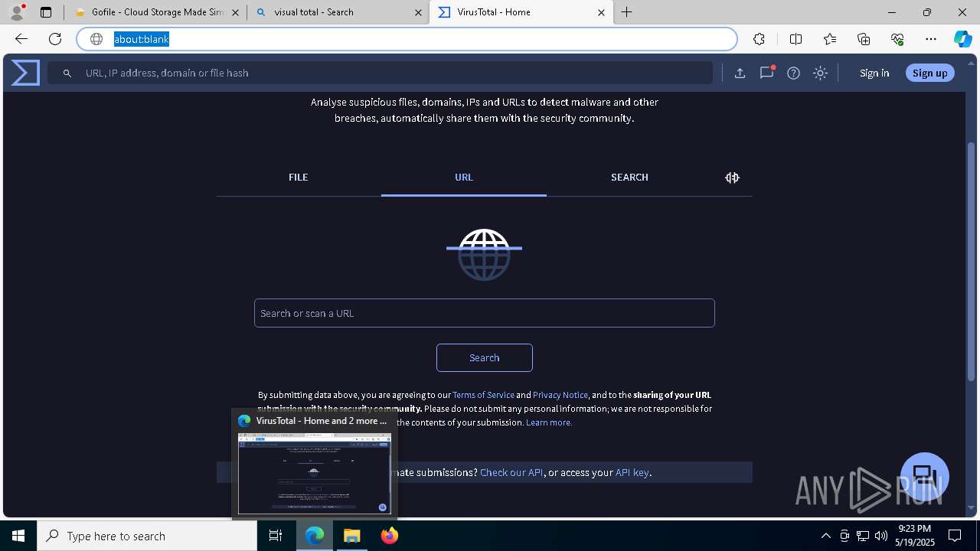The width and height of the screenshot is (980, 551).
Task: Open the help question mark icon
Action: point(793,73)
